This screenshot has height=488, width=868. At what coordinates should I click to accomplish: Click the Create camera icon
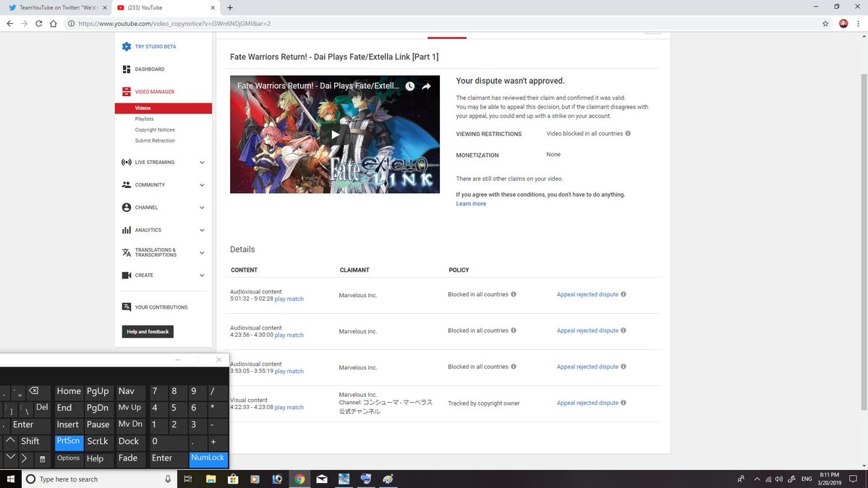click(x=127, y=275)
